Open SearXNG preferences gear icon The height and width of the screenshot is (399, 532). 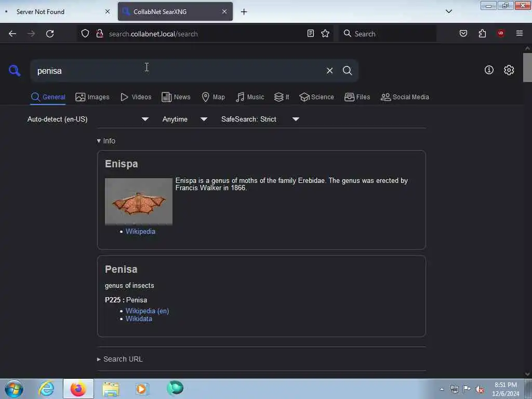click(x=509, y=70)
